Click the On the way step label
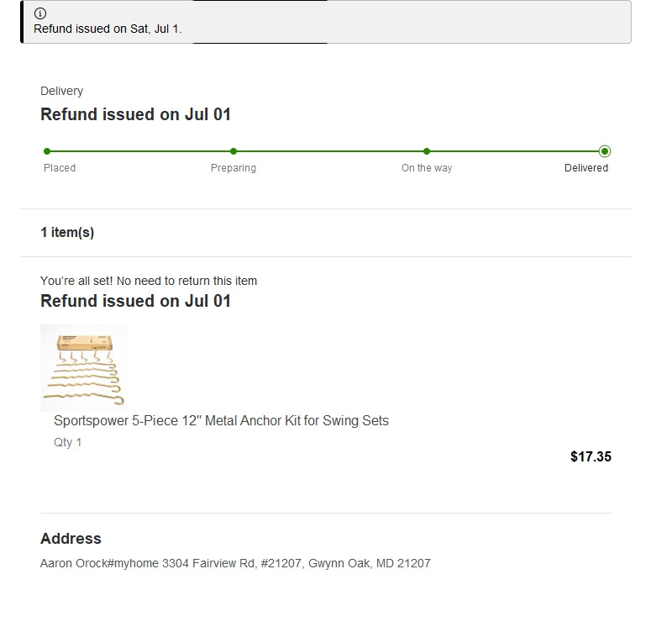This screenshot has width=672, height=627. (x=427, y=168)
